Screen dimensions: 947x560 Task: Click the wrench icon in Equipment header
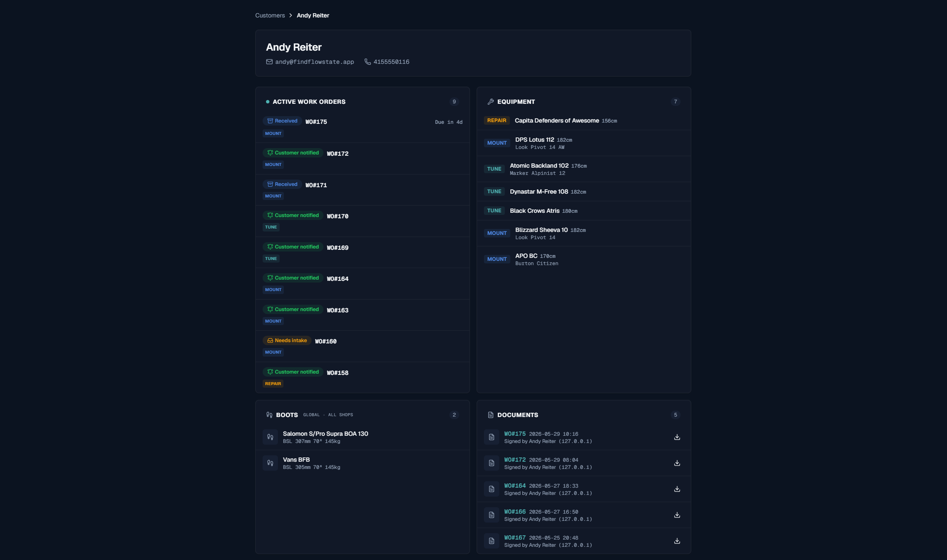[x=491, y=102]
